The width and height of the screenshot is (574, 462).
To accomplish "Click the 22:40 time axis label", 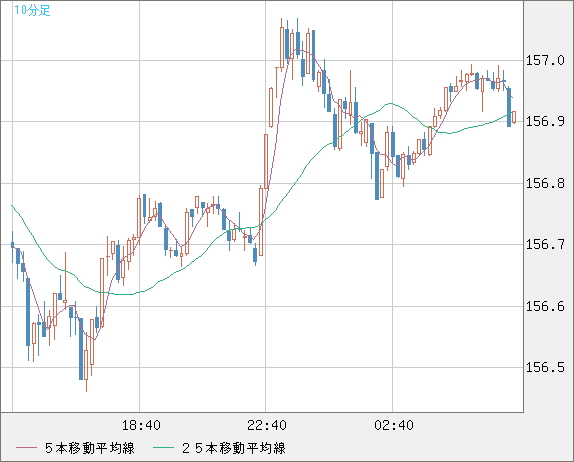I will [x=267, y=425].
